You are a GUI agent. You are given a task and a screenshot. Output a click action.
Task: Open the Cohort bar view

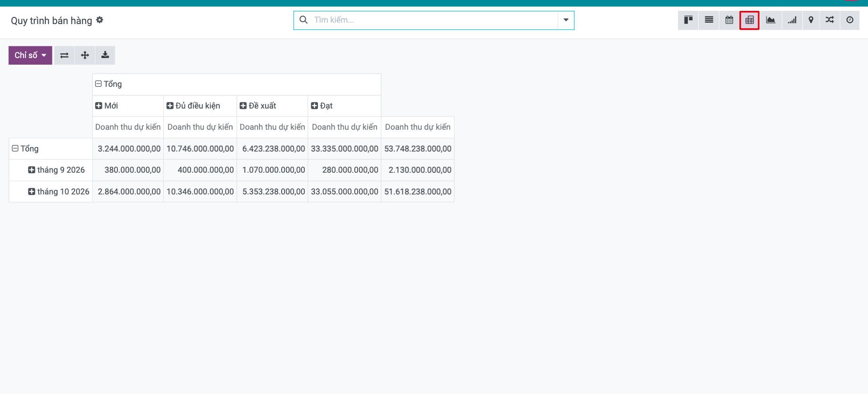coord(792,20)
